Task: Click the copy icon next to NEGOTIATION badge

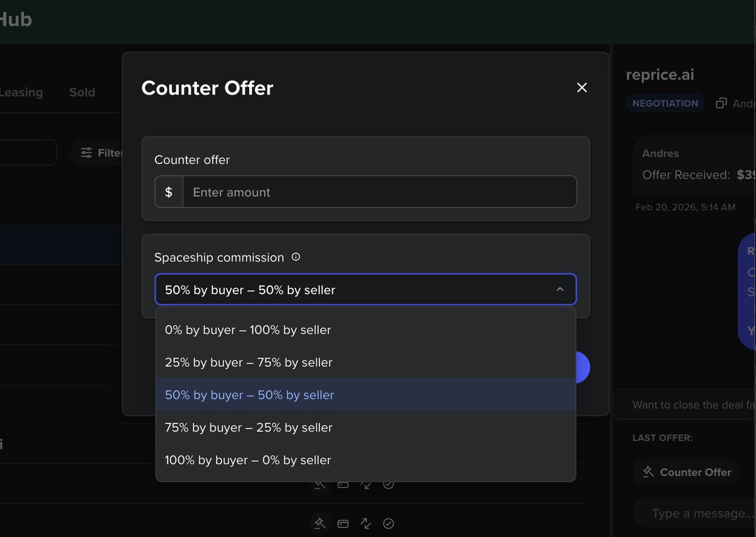Action: (721, 103)
